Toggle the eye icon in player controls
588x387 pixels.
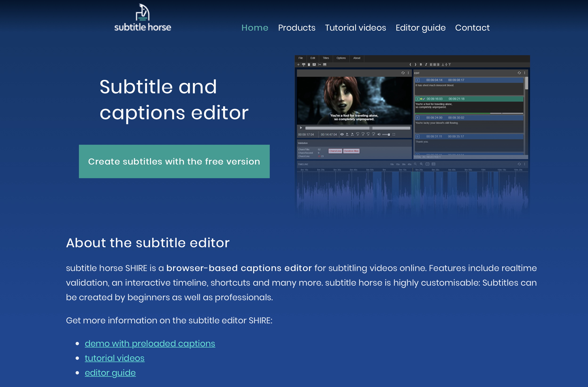(342, 134)
